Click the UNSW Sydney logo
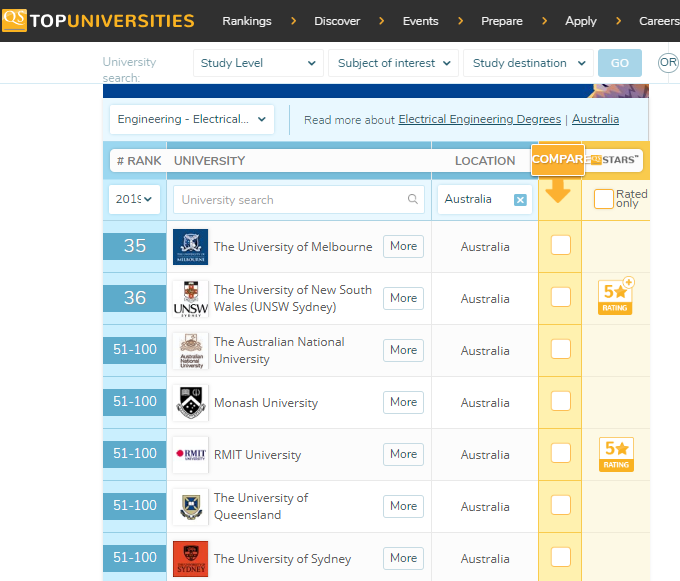Image resolution: width=680 pixels, height=581 pixels. pos(190,299)
